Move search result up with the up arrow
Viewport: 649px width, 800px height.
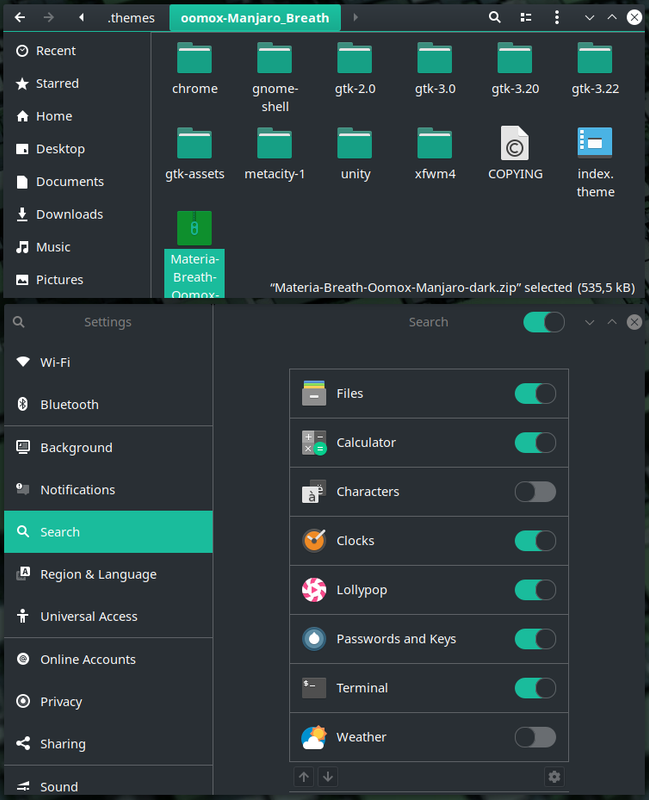click(x=304, y=777)
